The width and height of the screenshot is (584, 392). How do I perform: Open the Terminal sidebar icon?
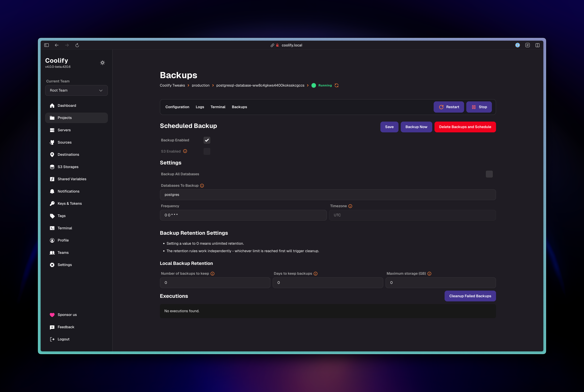pos(52,228)
